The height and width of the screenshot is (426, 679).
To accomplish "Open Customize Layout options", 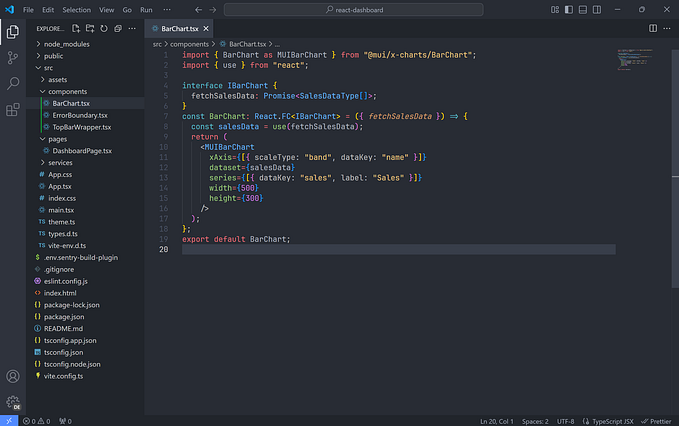I will (x=555, y=10).
